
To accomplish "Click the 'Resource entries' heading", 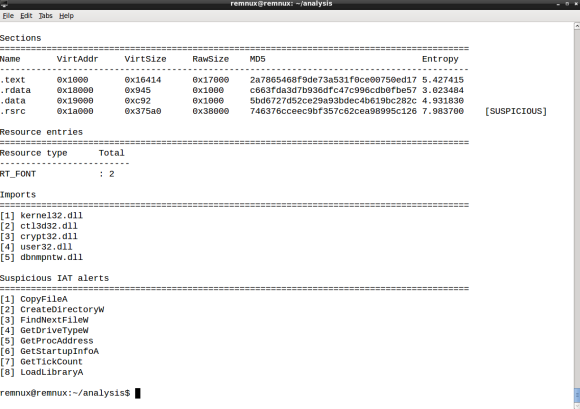I will point(41,132).
